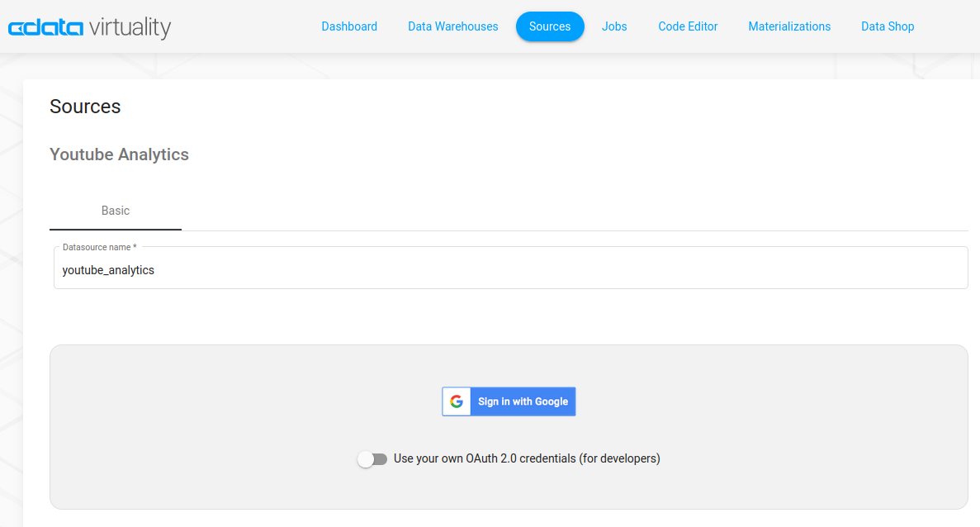980x527 pixels.
Task: Toggle 'Use your own OAuth 2.0 credentials' switch
Action: (x=372, y=459)
